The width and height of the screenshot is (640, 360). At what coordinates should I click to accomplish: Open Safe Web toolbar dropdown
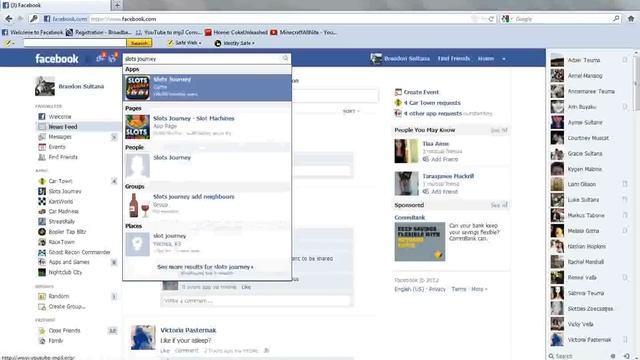[184, 43]
